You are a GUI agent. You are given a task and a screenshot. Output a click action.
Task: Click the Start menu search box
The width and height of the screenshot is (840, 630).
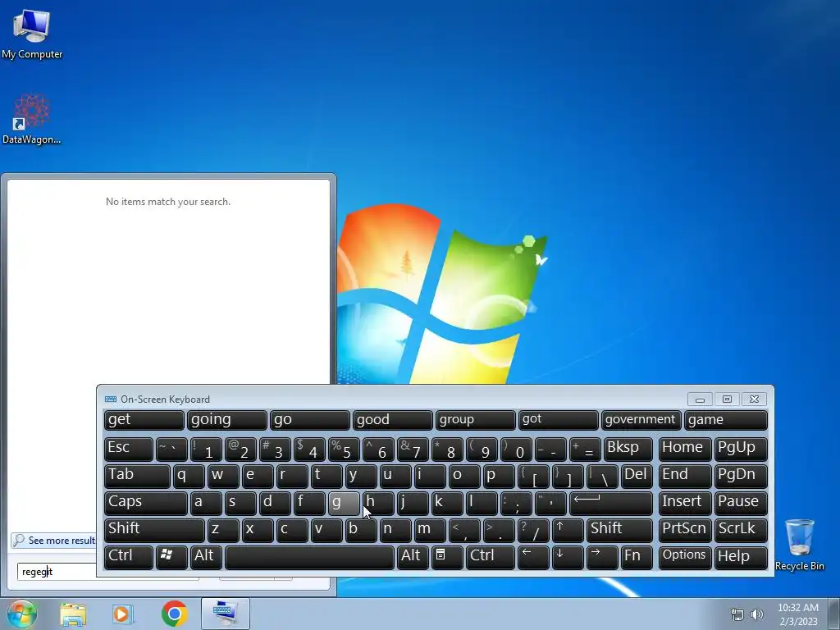(x=57, y=572)
